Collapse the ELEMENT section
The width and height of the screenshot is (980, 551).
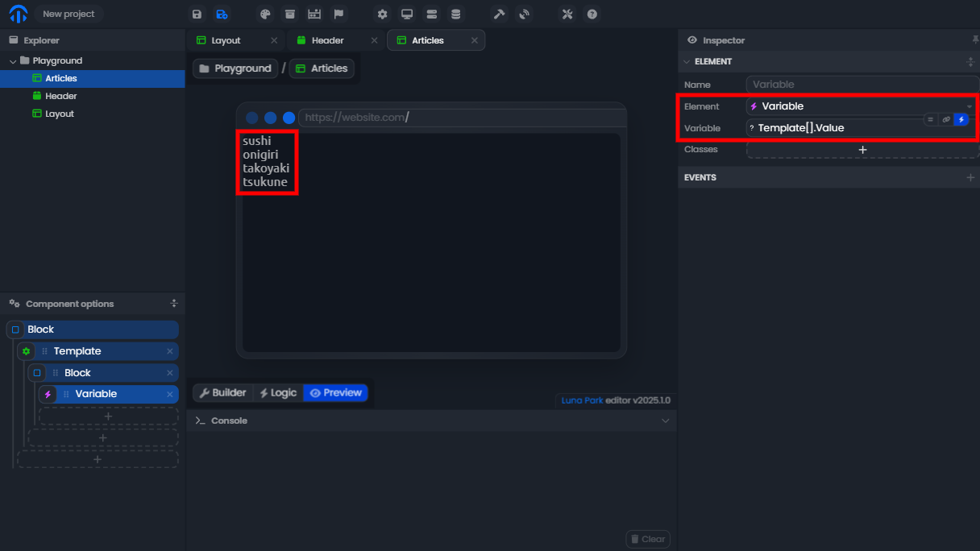tap(687, 61)
